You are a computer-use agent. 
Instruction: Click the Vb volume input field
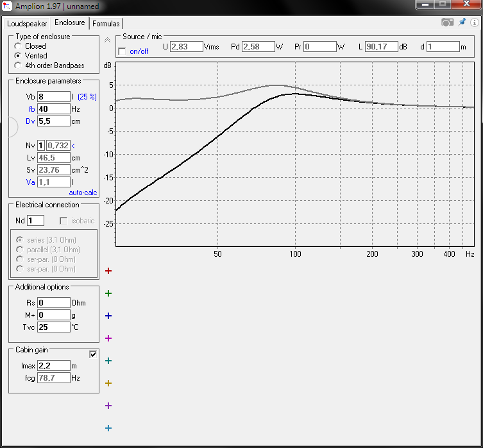54,97
